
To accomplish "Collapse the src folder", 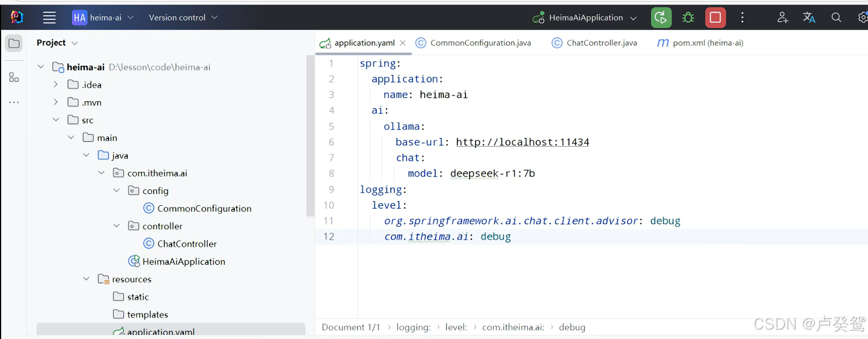I will (55, 120).
